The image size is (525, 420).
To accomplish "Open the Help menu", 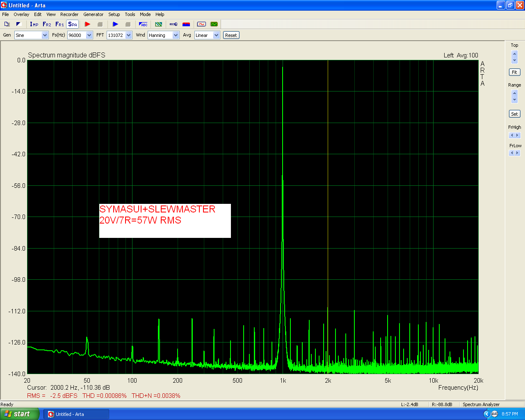I will pyautogui.click(x=160, y=14).
